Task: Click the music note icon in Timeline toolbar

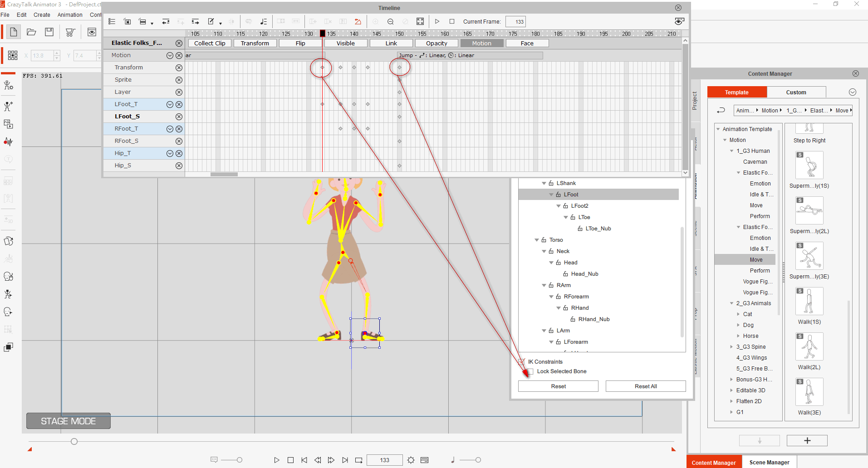Action: (x=263, y=21)
